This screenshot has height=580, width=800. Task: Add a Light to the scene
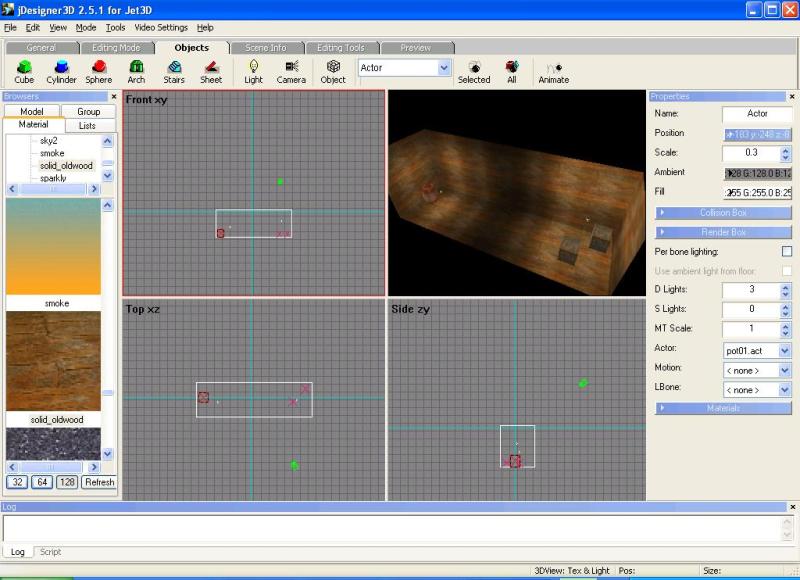[x=254, y=71]
